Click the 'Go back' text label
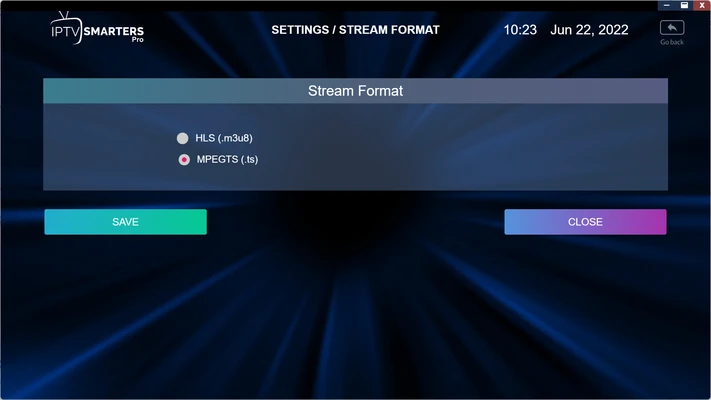 (672, 42)
